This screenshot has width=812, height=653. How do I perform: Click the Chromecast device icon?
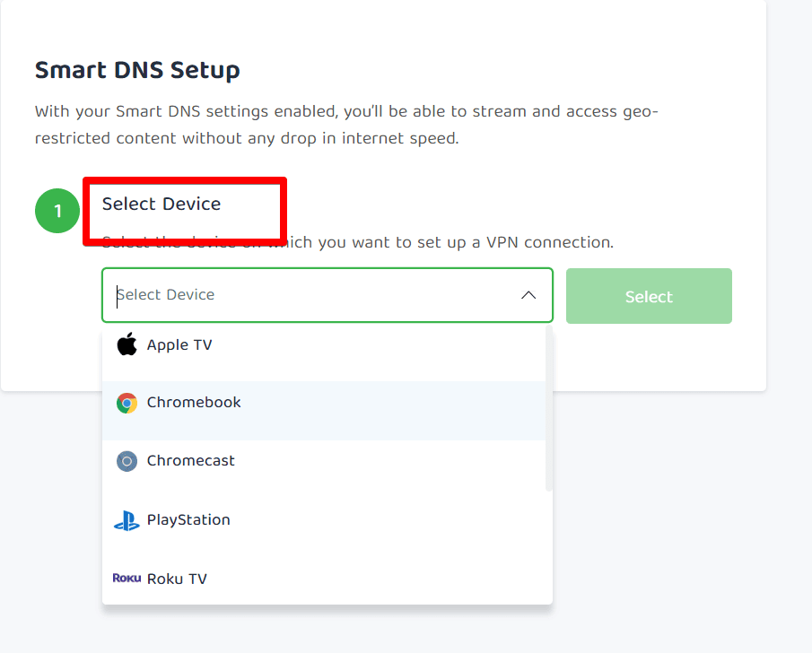tap(127, 461)
